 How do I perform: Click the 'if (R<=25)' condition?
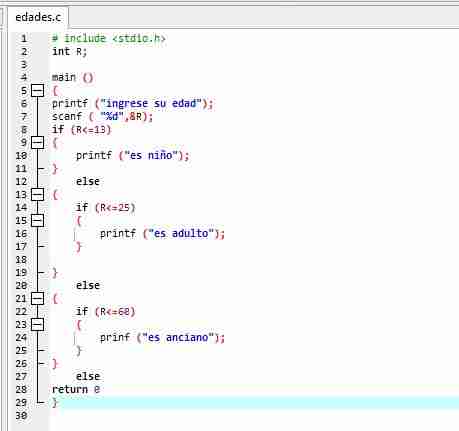(x=105, y=207)
